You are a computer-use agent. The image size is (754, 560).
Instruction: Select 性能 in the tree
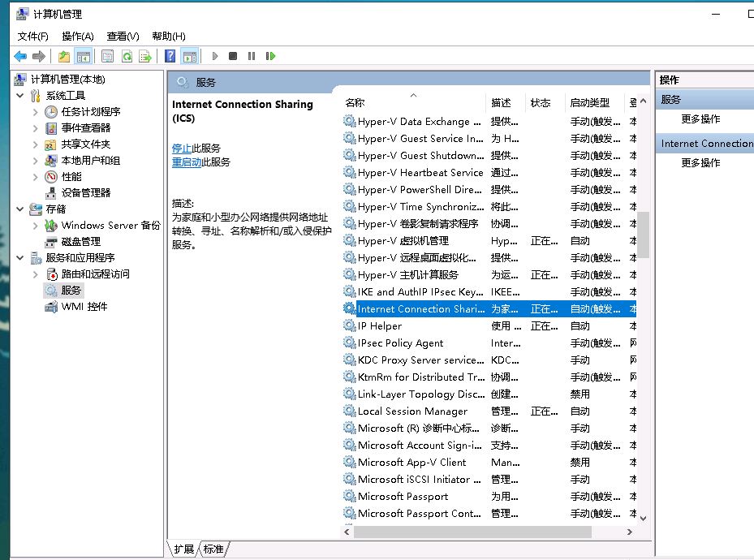tap(71, 177)
